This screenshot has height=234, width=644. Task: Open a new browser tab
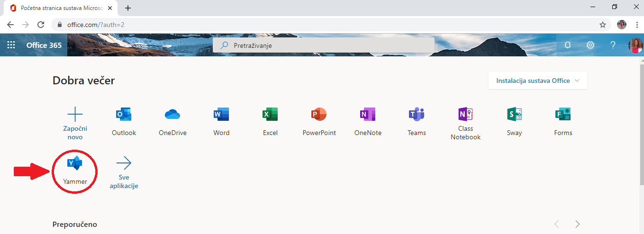(128, 8)
